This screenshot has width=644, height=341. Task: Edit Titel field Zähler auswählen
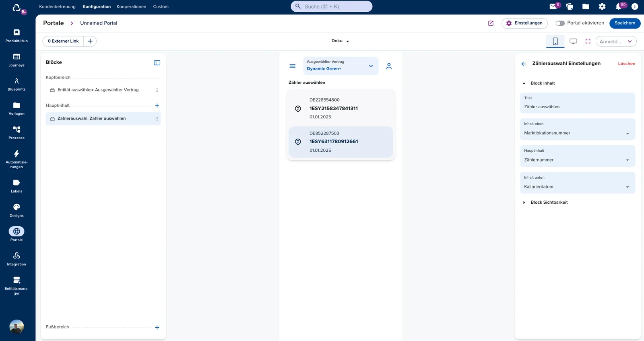578,103
